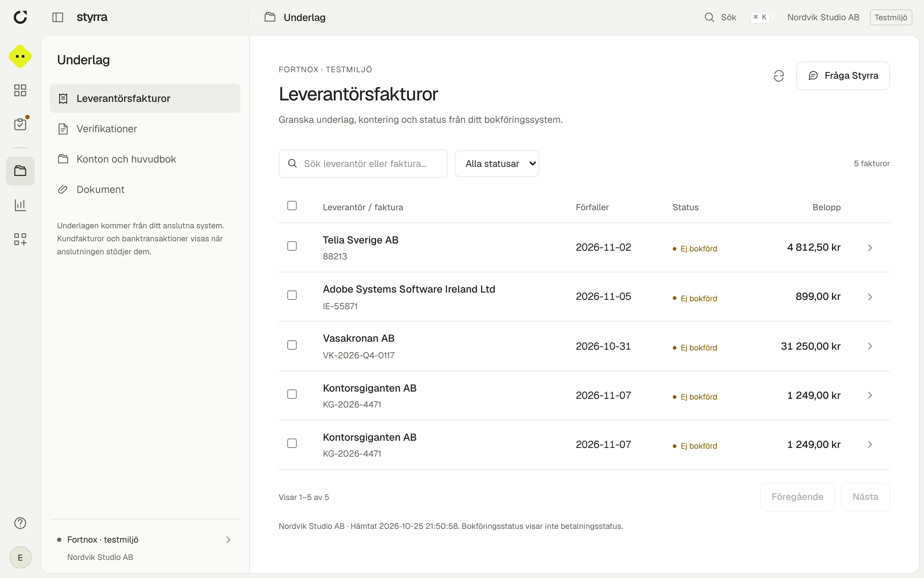Check the Adobe Systems Software Ireland Ltd checkbox
924x578 pixels.
pos(292,295)
